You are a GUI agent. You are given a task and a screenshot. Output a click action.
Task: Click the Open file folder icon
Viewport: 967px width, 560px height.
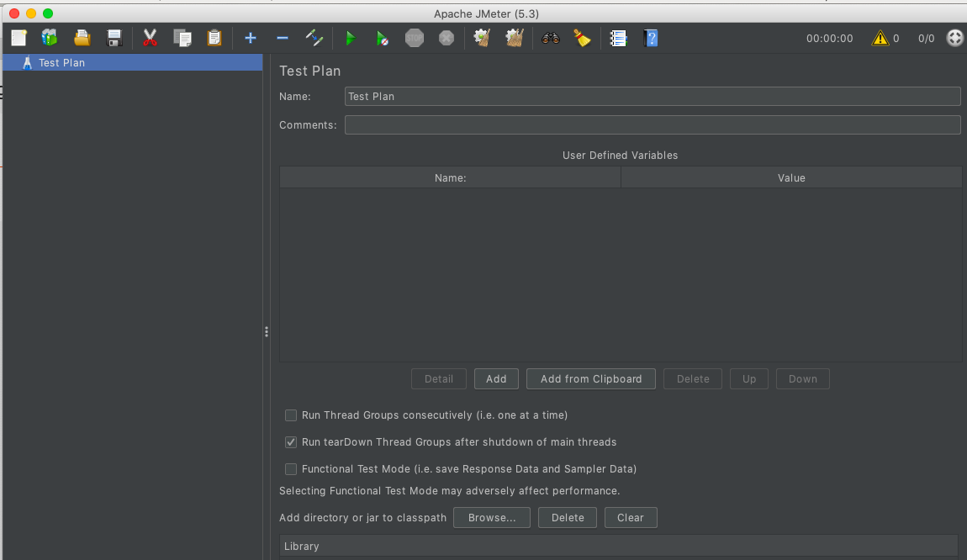[x=82, y=38]
